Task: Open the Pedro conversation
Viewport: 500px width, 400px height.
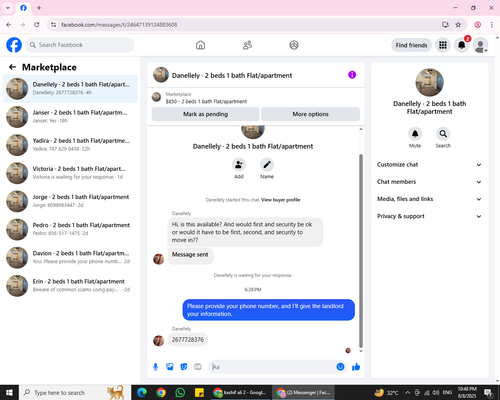Action: (x=70, y=229)
